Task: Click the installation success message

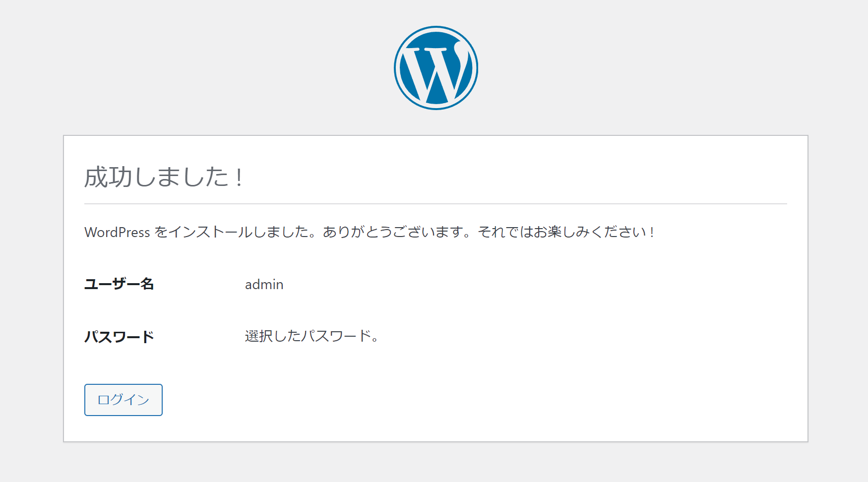Action: pos(370,231)
